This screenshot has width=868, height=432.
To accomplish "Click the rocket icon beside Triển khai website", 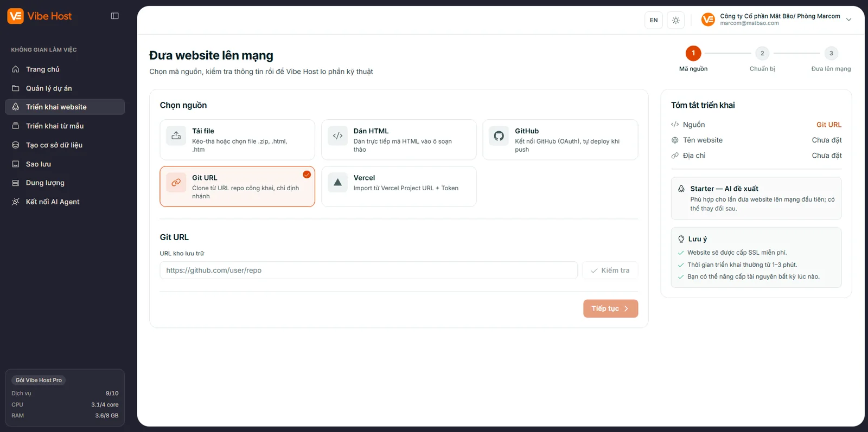I will click(16, 107).
